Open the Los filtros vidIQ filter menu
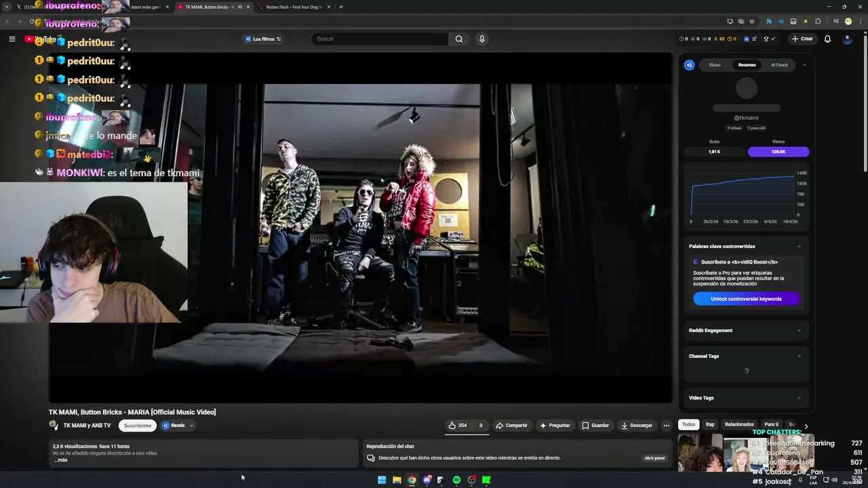The height and width of the screenshot is (488, 868). [263, 39]
